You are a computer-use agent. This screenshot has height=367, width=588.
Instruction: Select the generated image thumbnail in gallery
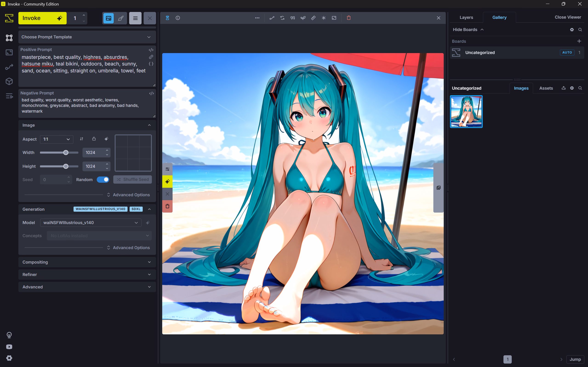pyautogui.click(x=466, y=112)
